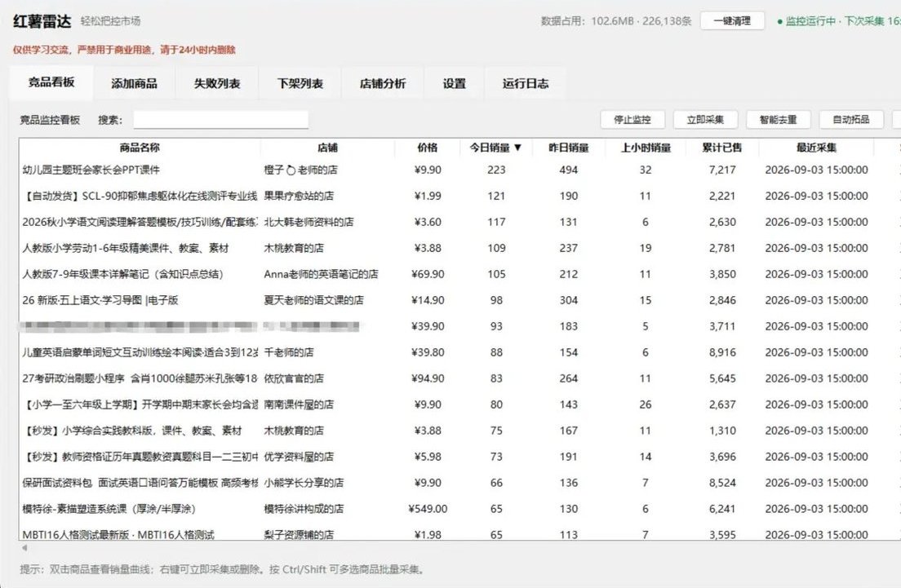Screen dimensions: 901x588
Task: Click shop 依欣官官的店
Action: (x=294, y=378)
